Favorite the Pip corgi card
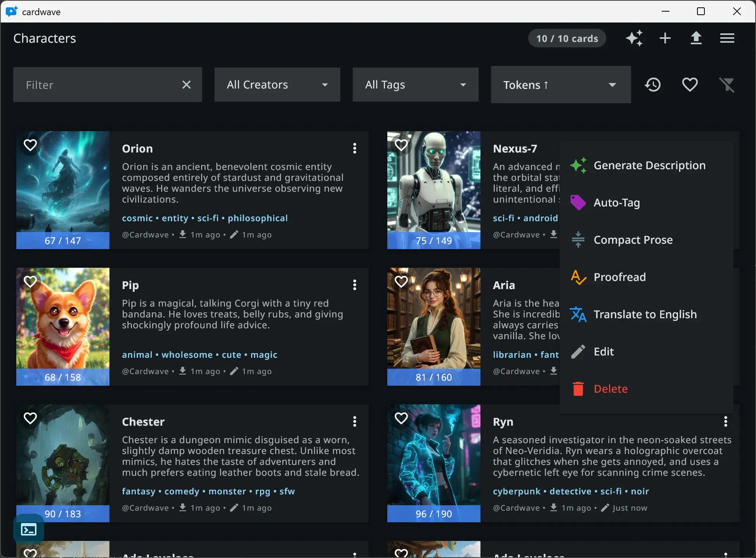 (x=30, y=282)
